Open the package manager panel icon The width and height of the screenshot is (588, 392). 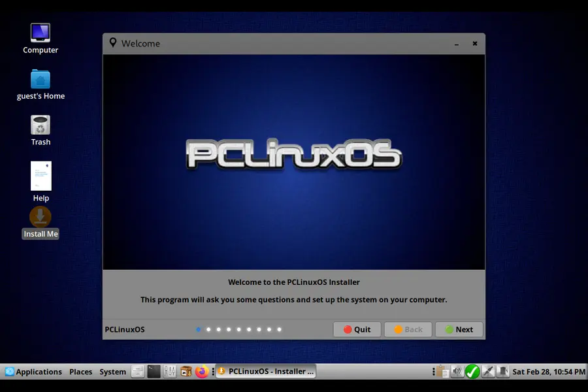(x=185, y=371)
